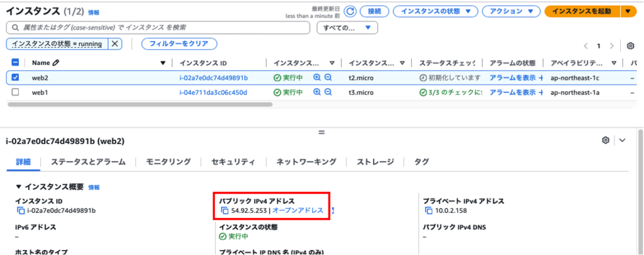Focus the instance search field

point(158,28)
